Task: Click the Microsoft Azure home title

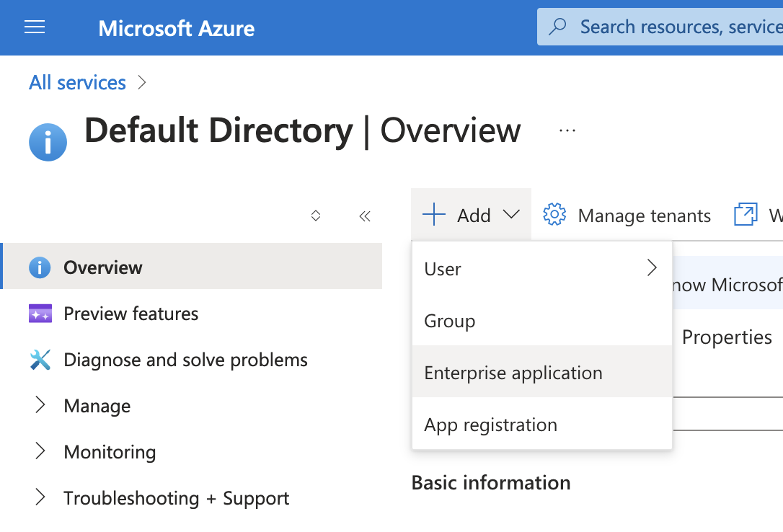Action: (176, 28)
